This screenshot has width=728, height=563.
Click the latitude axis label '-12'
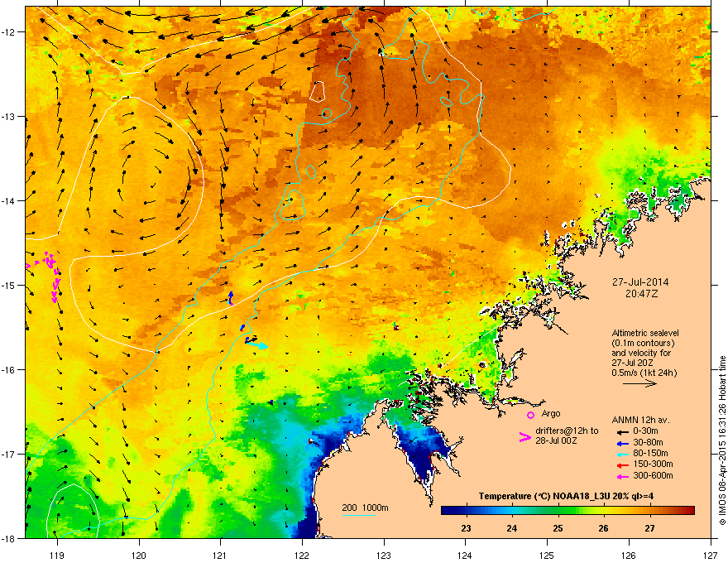coord(8,32)
